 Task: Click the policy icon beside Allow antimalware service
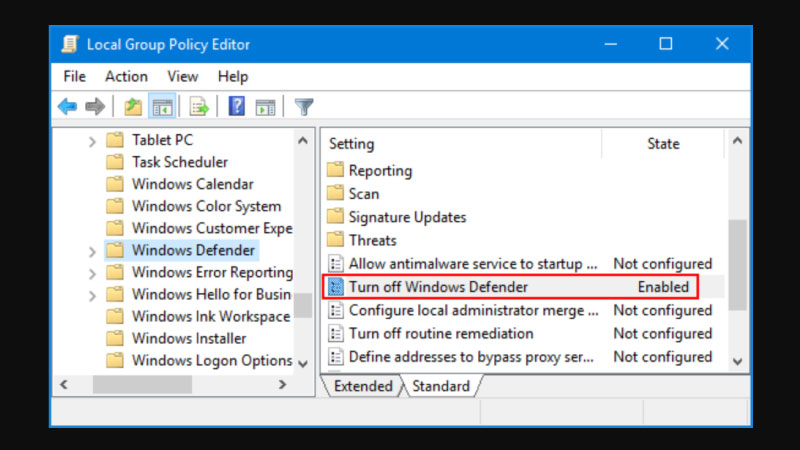click(335, 263)
